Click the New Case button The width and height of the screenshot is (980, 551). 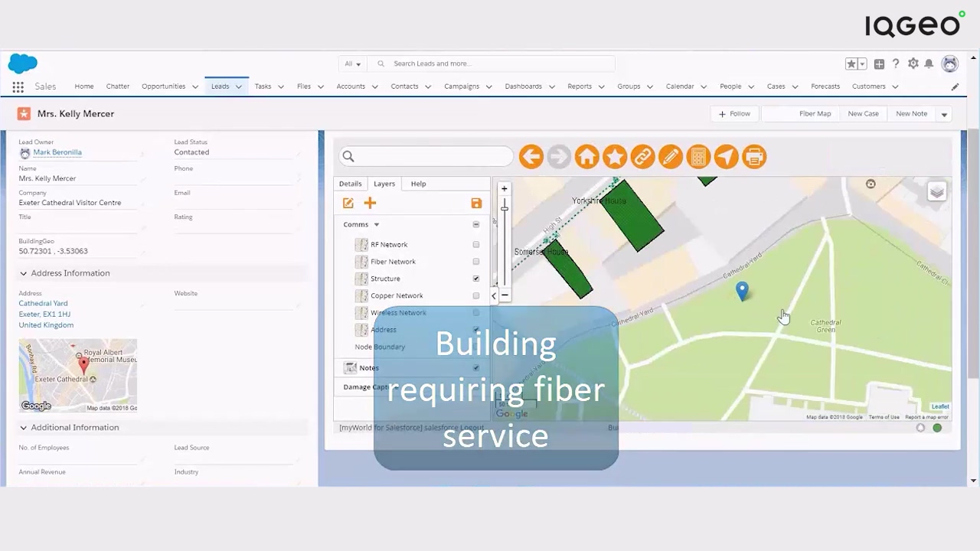pos(863,114)
